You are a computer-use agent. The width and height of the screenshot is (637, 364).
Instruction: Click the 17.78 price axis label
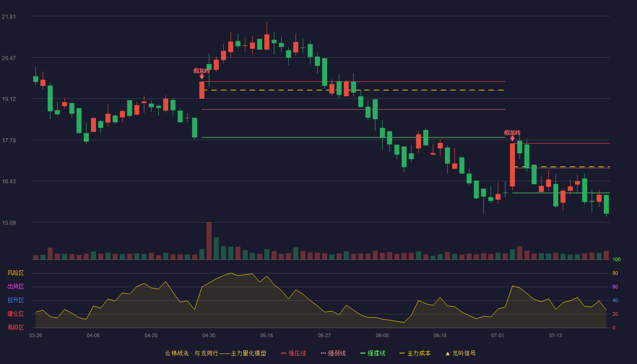(9, 140)
